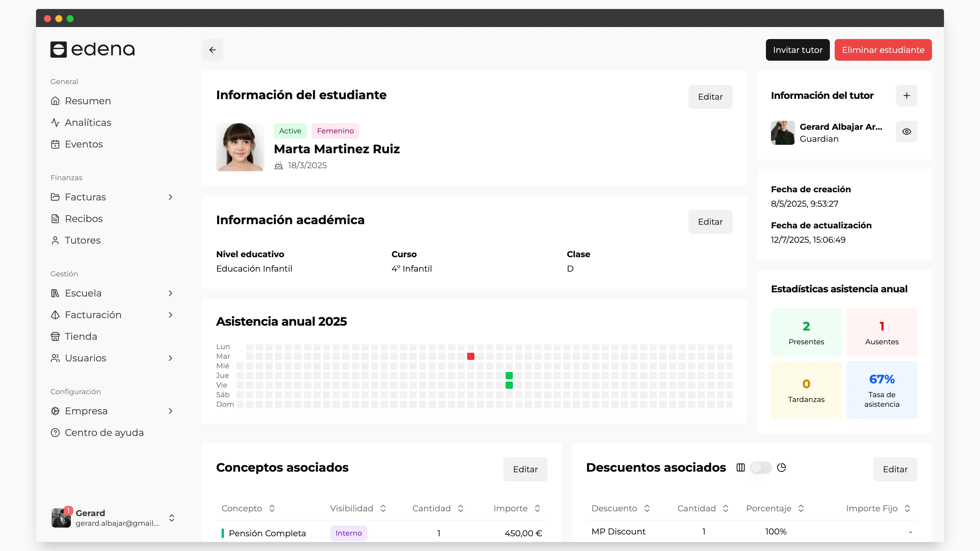Image resolution: width=980 pixels, height=551 pixels.
Task: Expand the Empresa submenu chevron
Action: (171, 411)
